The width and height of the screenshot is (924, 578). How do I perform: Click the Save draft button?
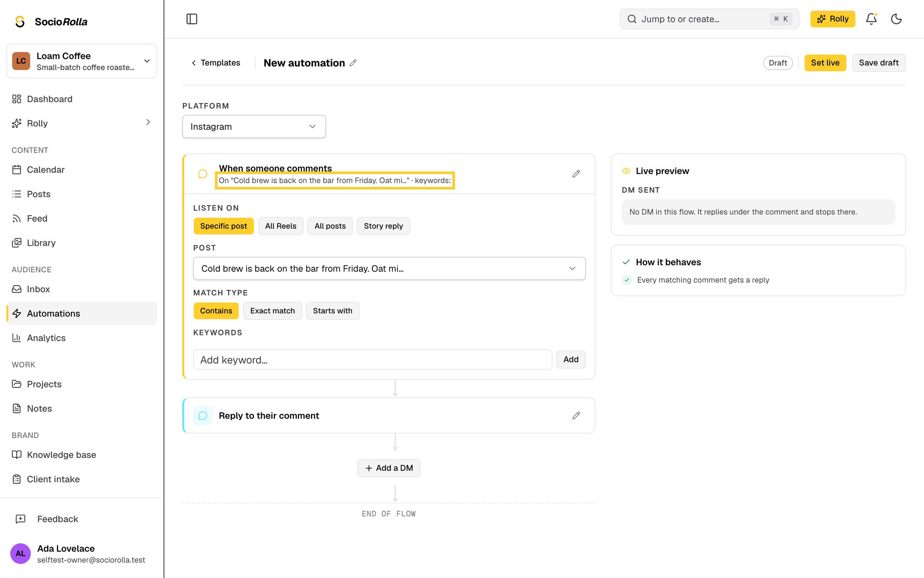pyautogui.click(x=878, y=63)
